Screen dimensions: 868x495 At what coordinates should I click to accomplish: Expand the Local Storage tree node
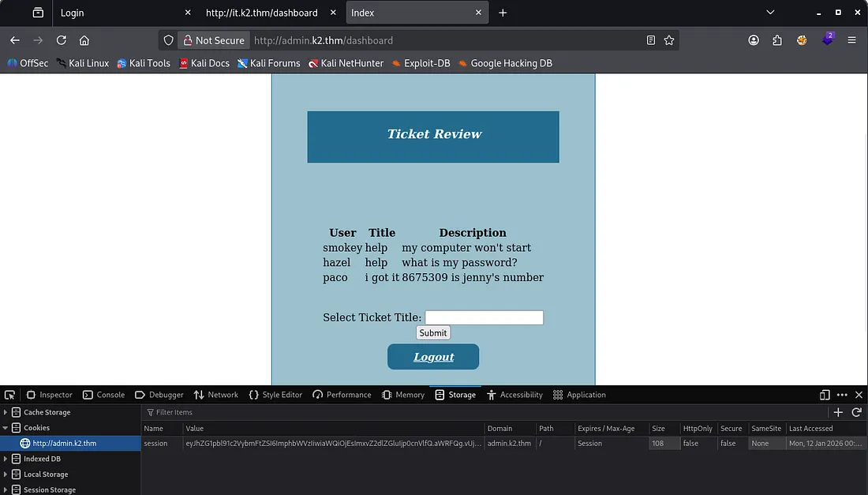tap(6, 474)
